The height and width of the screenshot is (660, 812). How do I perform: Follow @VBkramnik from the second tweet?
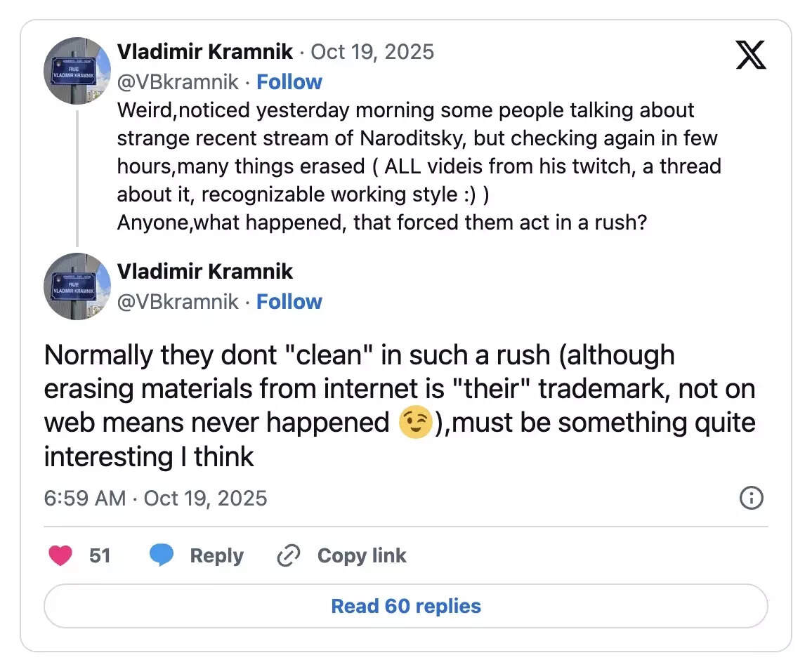click(x=289, y=301)
